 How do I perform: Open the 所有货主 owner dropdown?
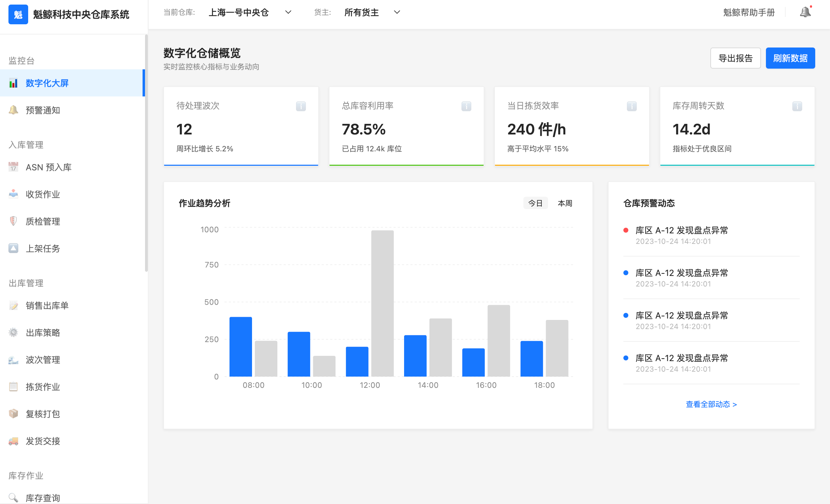pos(372,13)
